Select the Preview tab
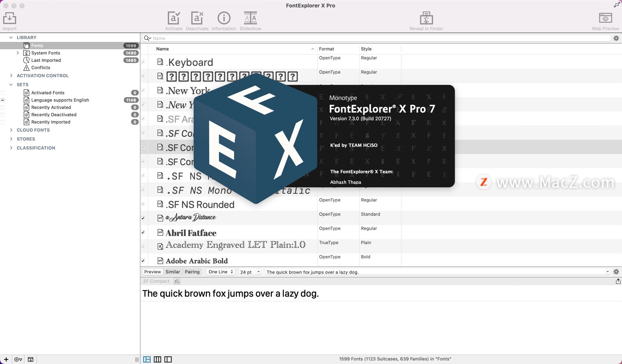Screen dimensions: 622x364 coord(152,272)
